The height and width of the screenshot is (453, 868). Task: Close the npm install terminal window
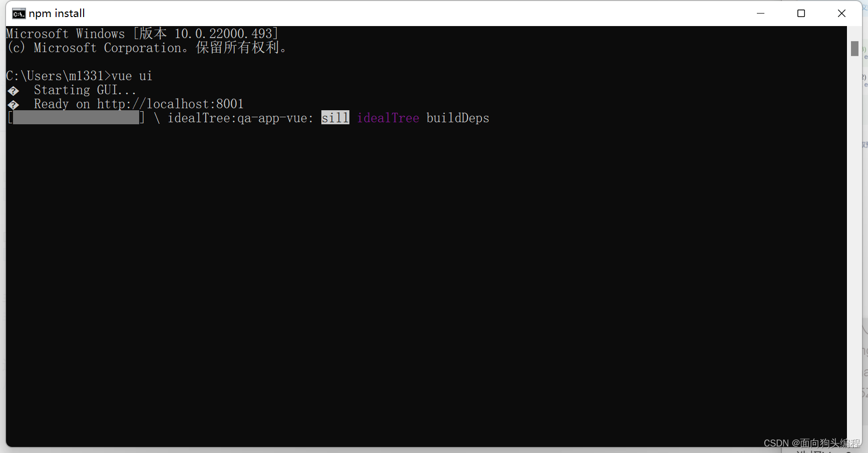[841, 14]
